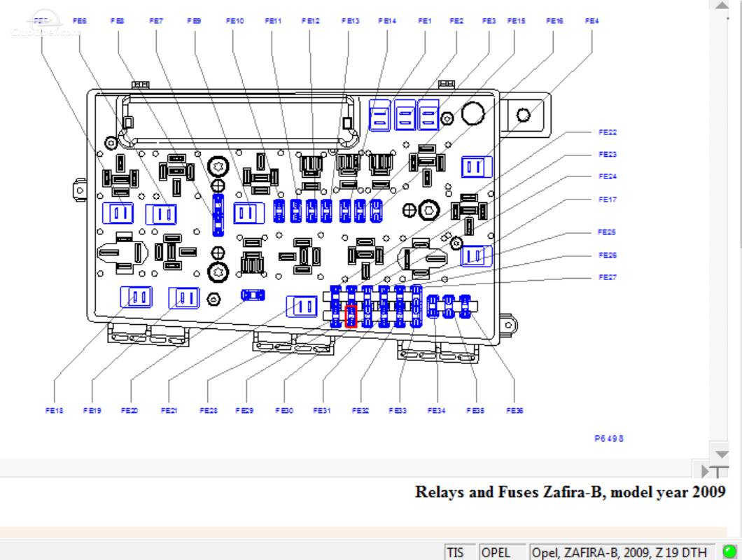The image size is (742, 560).
Task: Open the FE30 label below the diagram
Action: click(x=284, y=410)
